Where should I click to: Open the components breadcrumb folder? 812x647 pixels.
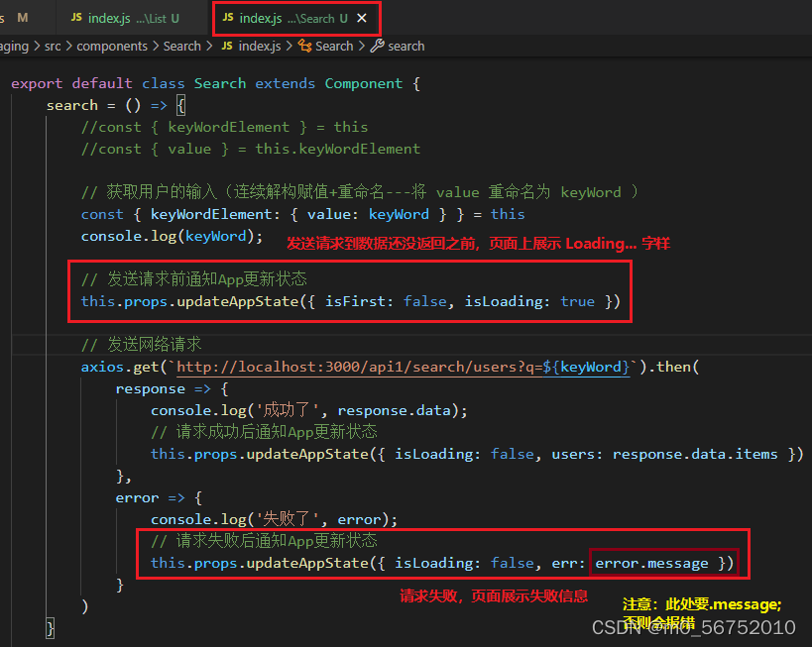pos(112,46)
